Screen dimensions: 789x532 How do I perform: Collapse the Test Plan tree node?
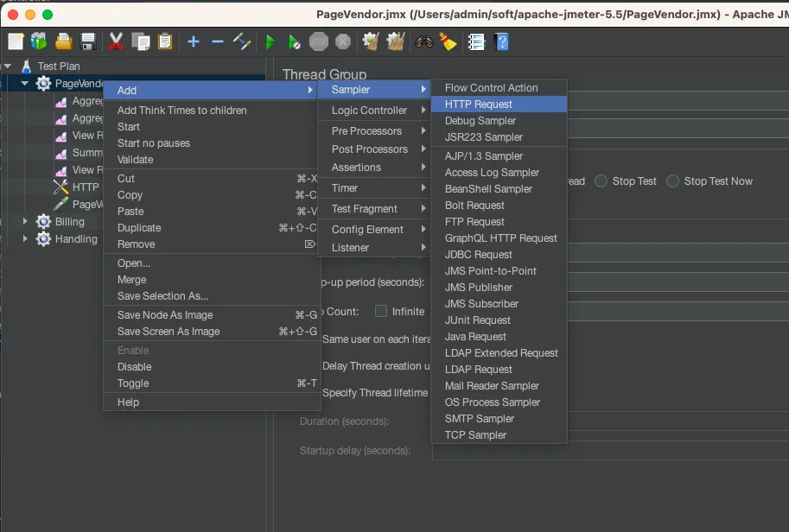tap(8, 66)
